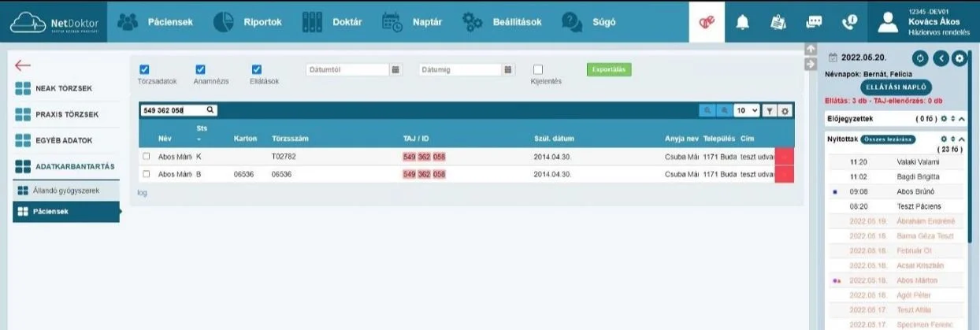Click the Összes lezárása button
The height and width of the screenshot is (330, 980).
[888, 139]
